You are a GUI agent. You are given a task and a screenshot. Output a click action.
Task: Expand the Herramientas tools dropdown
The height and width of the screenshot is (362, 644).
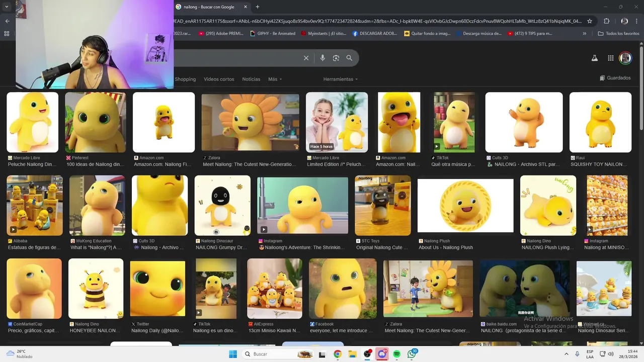click(341, 79)
